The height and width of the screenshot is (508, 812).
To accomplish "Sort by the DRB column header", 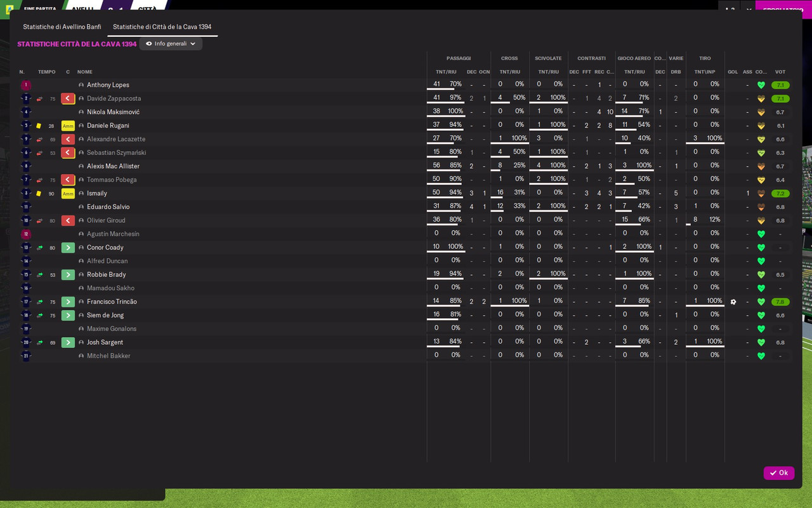I will pyautogui.click(x=676, y=72).
